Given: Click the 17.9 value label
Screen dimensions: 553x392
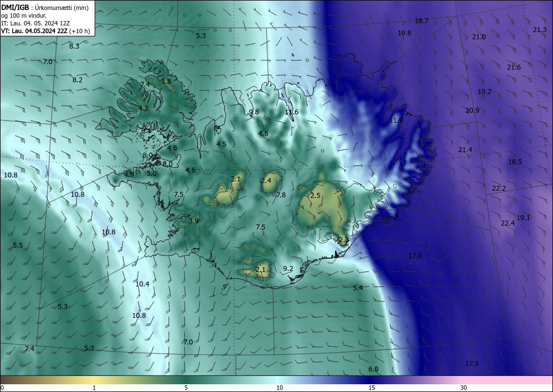Looking at the screenshot, I should pos(472,364).
